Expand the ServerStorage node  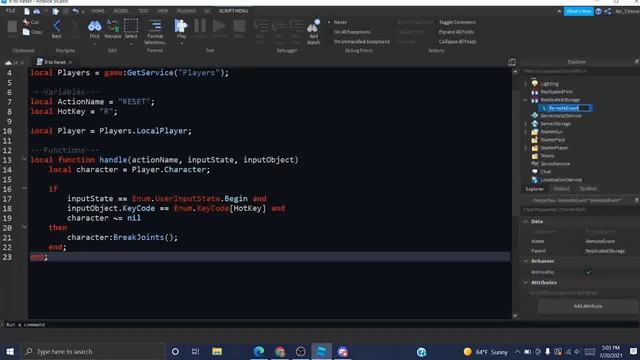(526, 124)
